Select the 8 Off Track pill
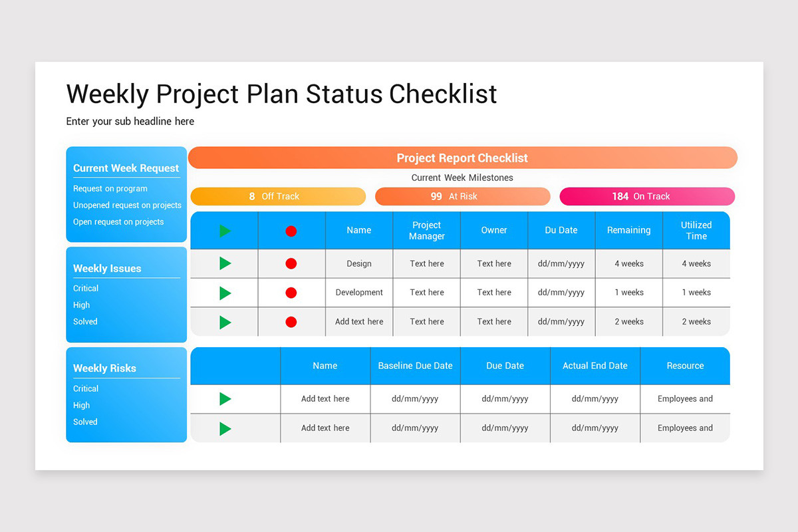 pos(278,196)
